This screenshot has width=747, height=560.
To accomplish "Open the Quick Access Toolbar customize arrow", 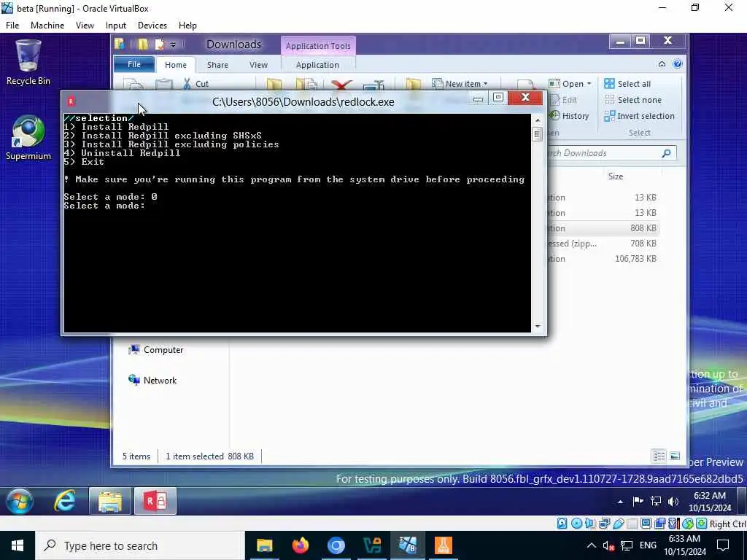I will 173,44.
